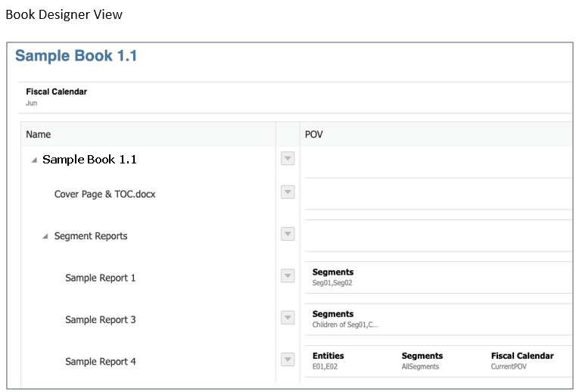Select Cover Page & TOC.docx item
Viewport: 576px width, 392px height.
click(104, 194)
